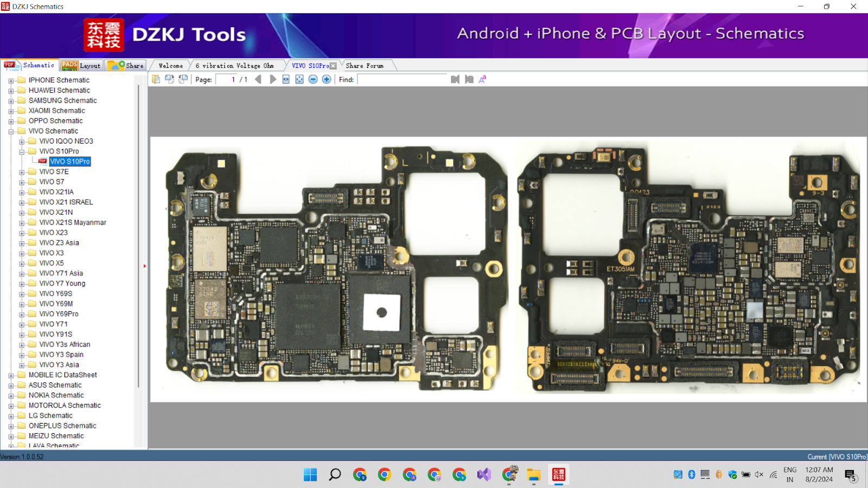Expand the XIAOMI Schematic folder
This screenshot has width=868, height=488.
click(x=11, y=111)
